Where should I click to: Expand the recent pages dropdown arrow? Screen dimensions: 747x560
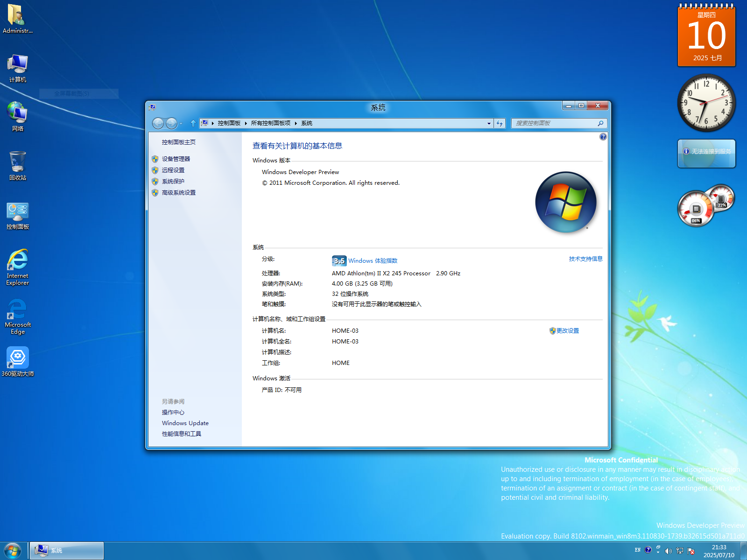click(181, 124)
